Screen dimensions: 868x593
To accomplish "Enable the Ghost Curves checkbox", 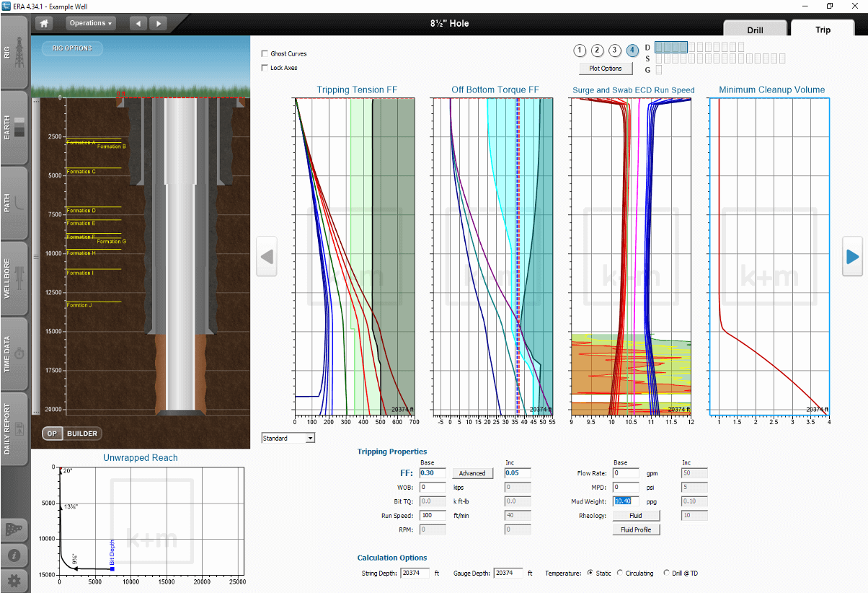I will click(x=265, y=54).
